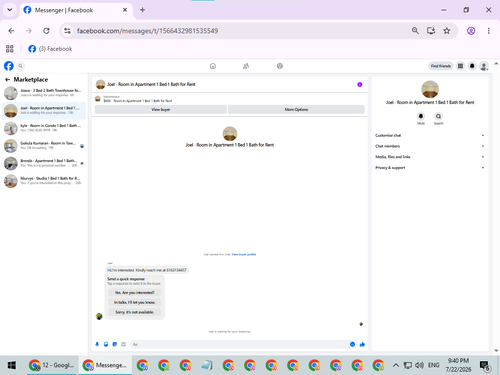Image resolution: width=500 pixels, height=375 pixels.
Task: Open Gokula Kumaran Room in Townhouse conversation
Action: [44, 146]
